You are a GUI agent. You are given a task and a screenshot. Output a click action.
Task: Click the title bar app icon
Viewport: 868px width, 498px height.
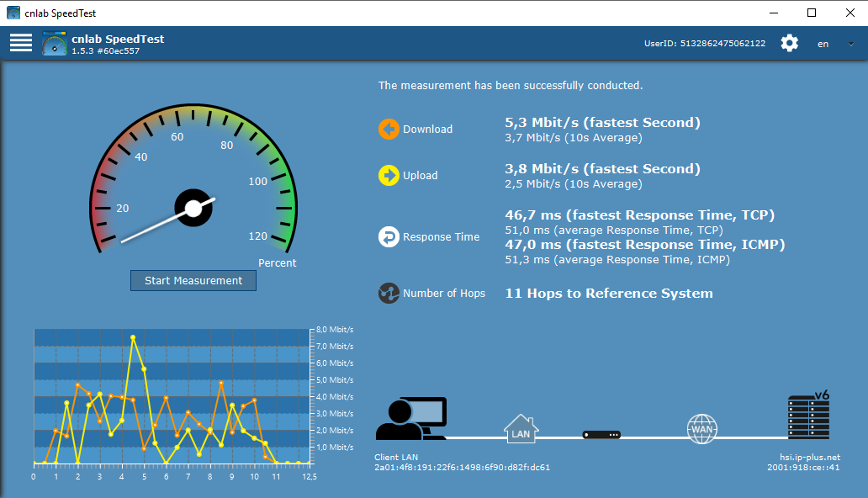point(13,13)
